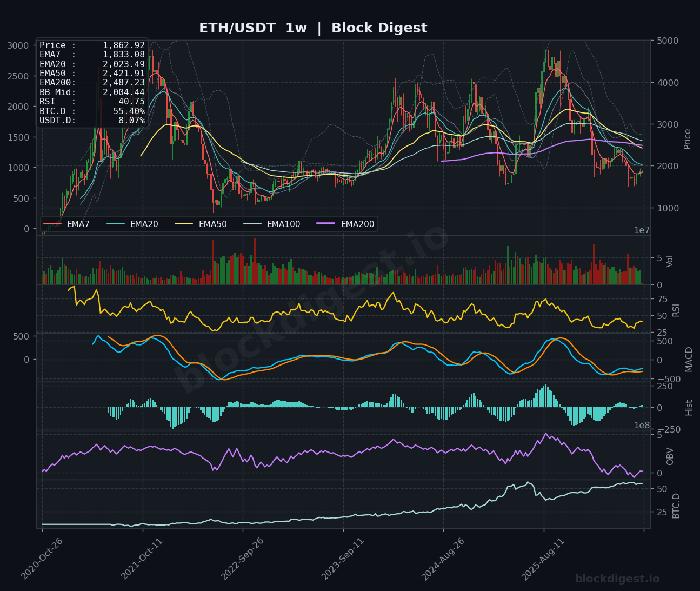Click the 2025-Aug-11 date label
The width and height of the screenshot is (700, 591).
543,559
